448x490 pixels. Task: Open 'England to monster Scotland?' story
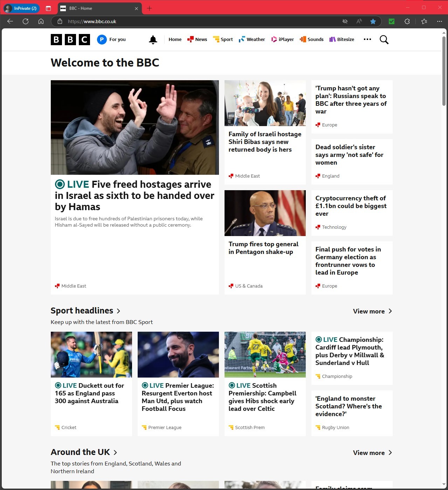pyautogui.click(x=349, y=406)
